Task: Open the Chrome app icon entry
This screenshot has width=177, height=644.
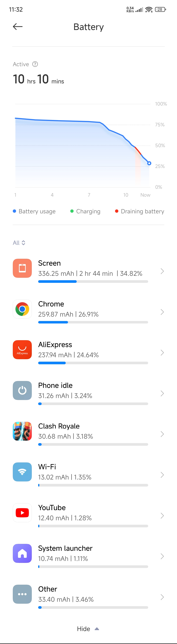Action: [x=22, y=309]
